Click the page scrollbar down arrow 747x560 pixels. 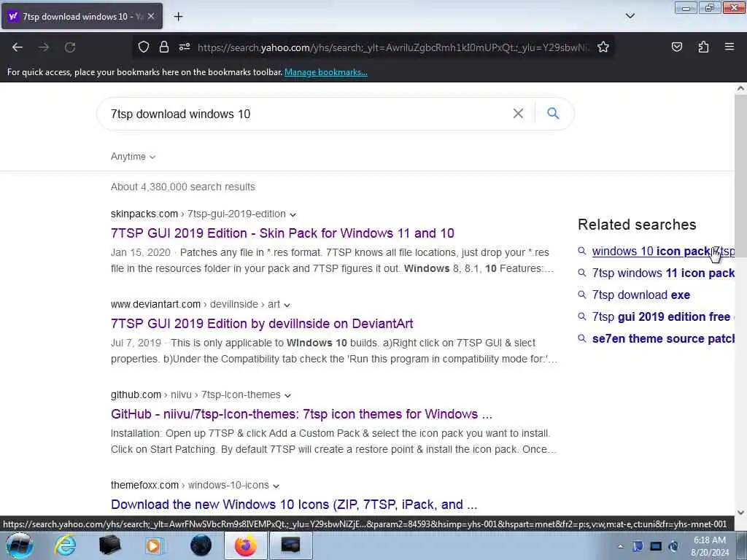coord(740,513)
